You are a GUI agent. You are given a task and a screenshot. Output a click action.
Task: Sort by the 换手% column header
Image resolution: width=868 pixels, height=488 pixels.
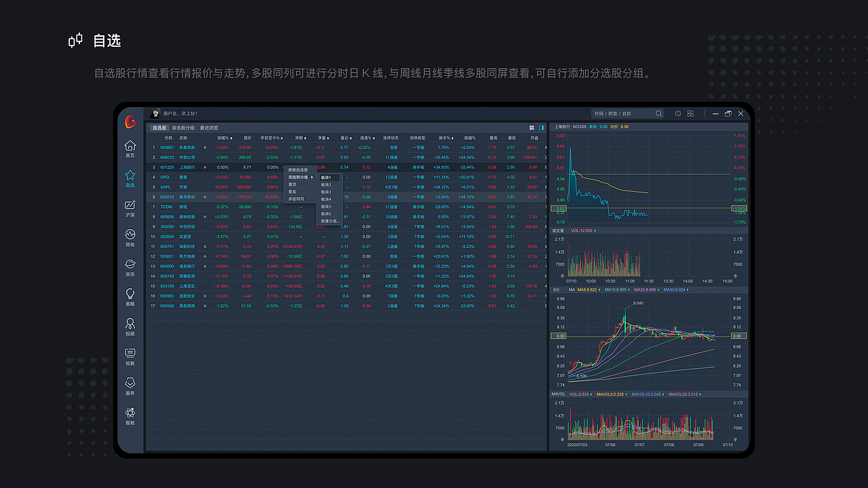point(445,138)
